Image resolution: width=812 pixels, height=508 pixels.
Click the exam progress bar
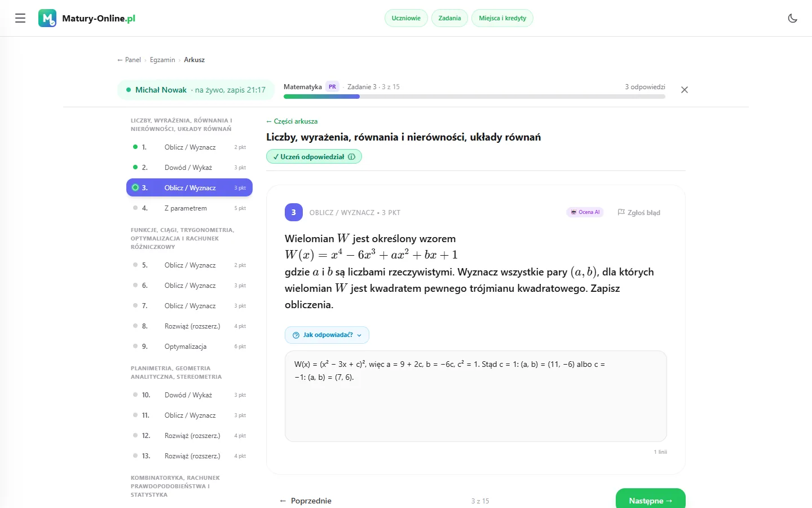click(474, 97)
